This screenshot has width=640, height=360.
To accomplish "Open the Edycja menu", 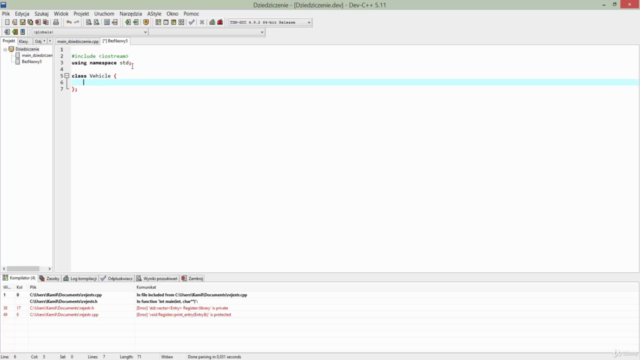I will pos(22,13).
